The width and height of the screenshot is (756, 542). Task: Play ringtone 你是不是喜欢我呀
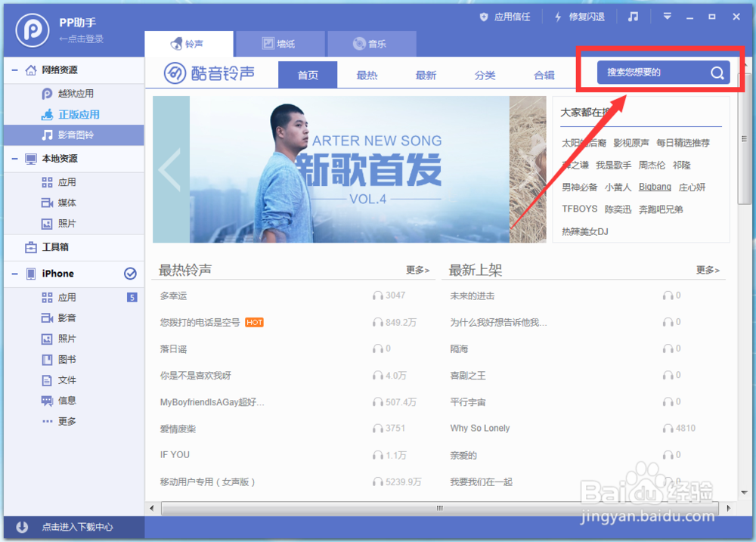196,376
